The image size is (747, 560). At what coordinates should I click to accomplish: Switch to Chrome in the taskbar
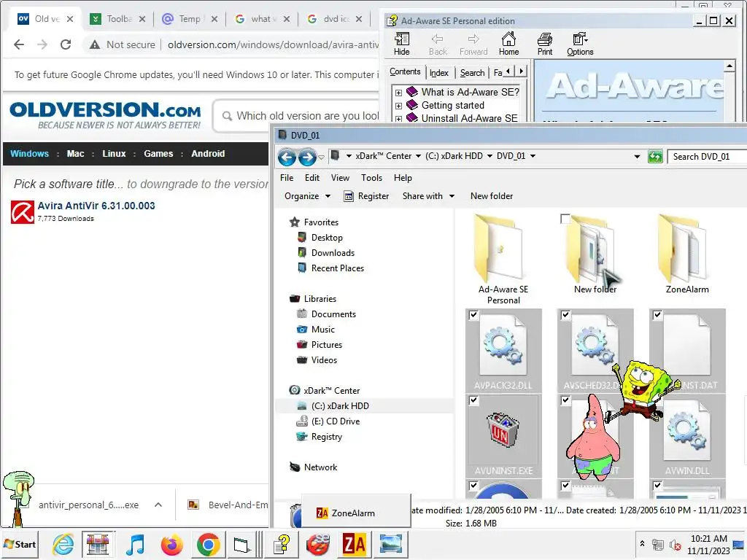pyautogui.click(x=208, y=544)
